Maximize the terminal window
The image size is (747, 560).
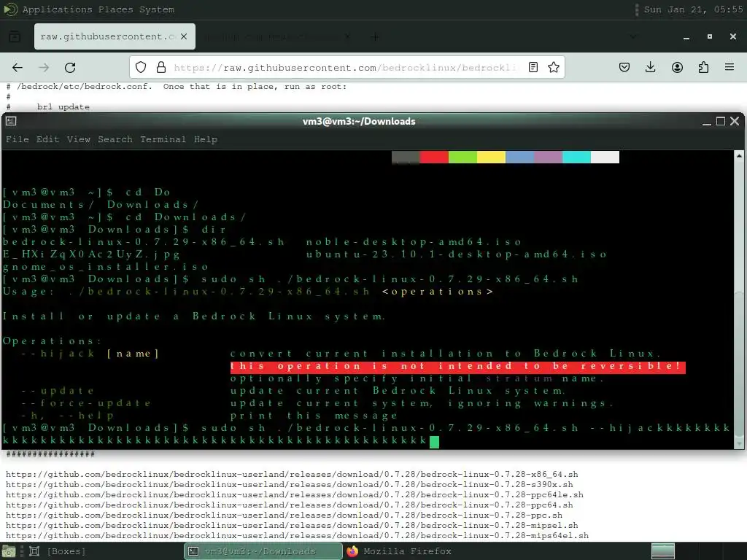coord(721,122)
